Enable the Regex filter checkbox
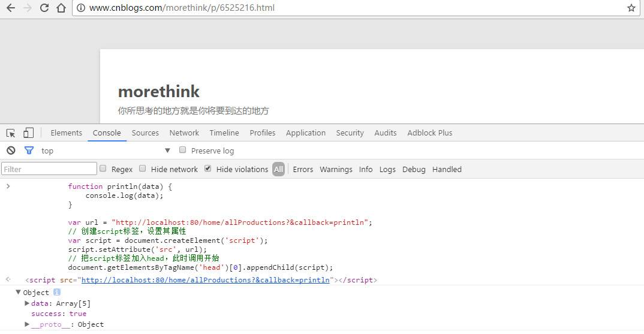 103,168
